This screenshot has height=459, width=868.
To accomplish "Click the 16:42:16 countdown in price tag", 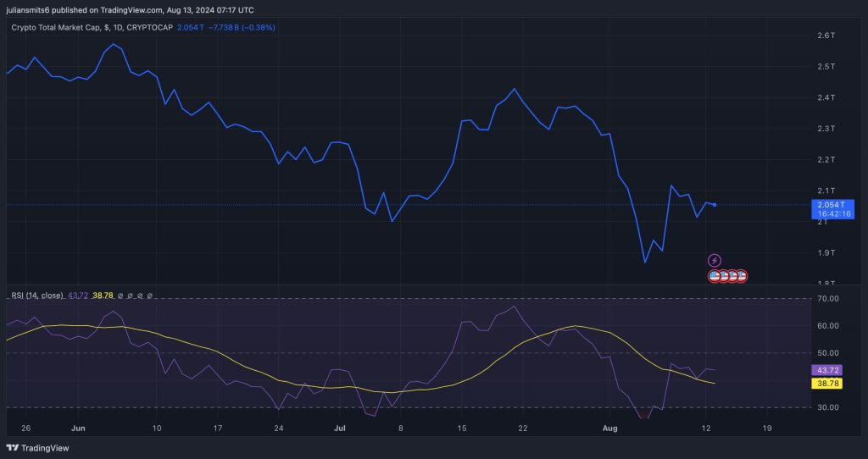I will [834, 214].
